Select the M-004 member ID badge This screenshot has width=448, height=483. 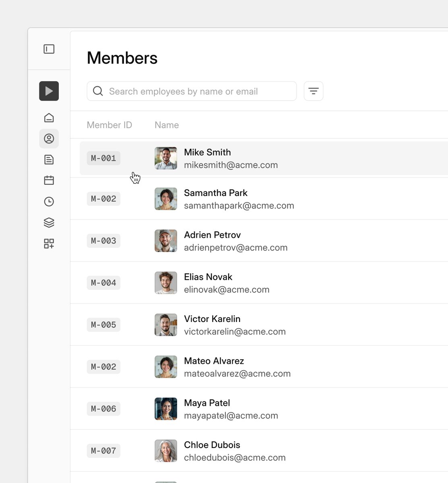pyautogui.click(x=103, y=283)
